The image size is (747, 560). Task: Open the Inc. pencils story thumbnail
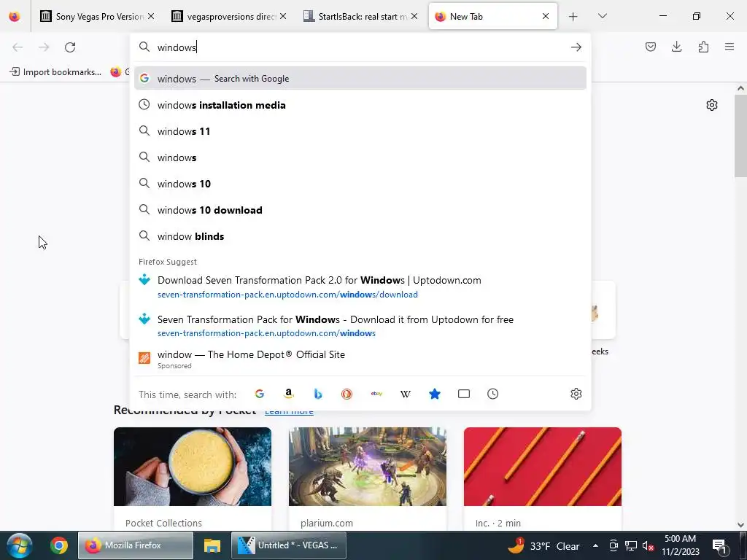pyautogui.click(x=543, y=466)
